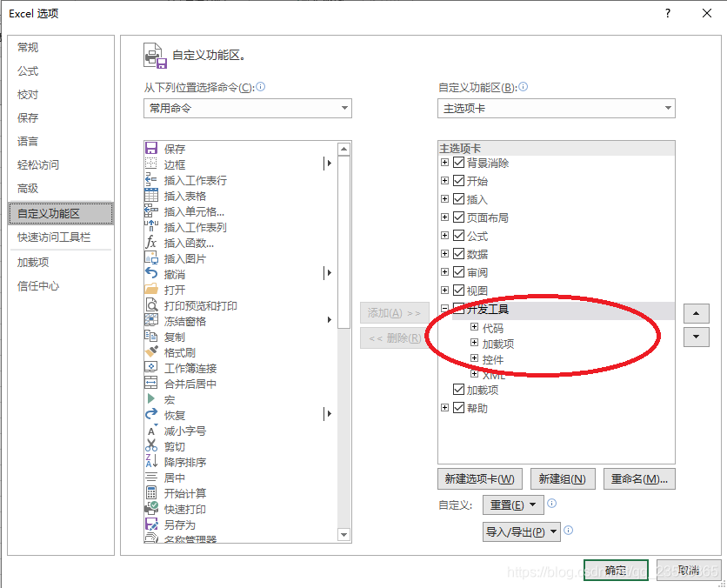This screenshot has width=727, height=588.
Task: Uncheck the 背景消除 tab checkbox
Action: click(x=458, y=163)
